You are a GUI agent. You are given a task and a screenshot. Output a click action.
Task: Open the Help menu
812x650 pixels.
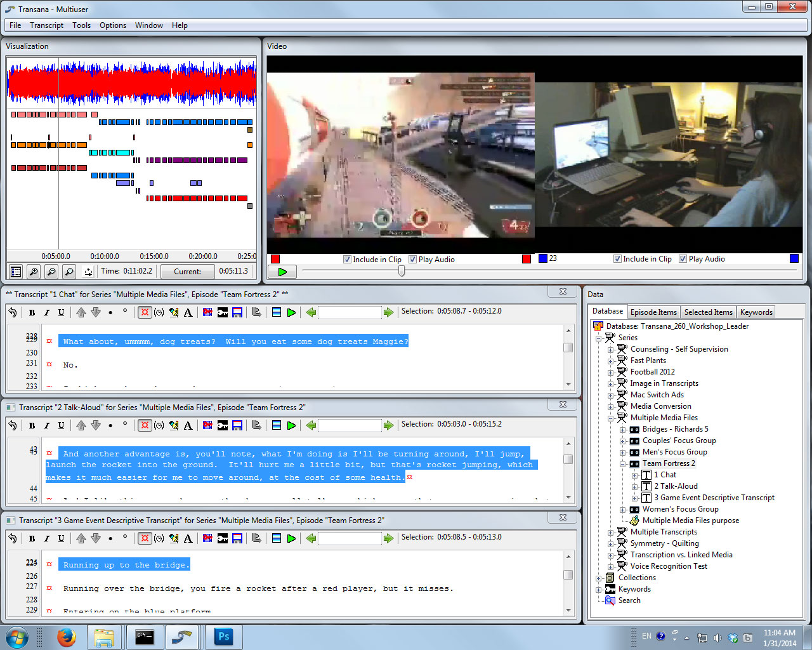coord(180,25)
